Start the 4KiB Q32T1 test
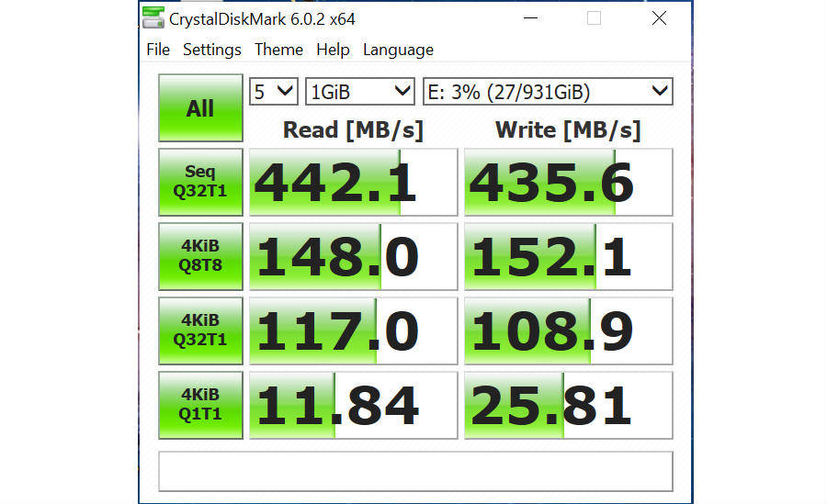The height and width of the screenshot is (504, 827). pos(200,330)
